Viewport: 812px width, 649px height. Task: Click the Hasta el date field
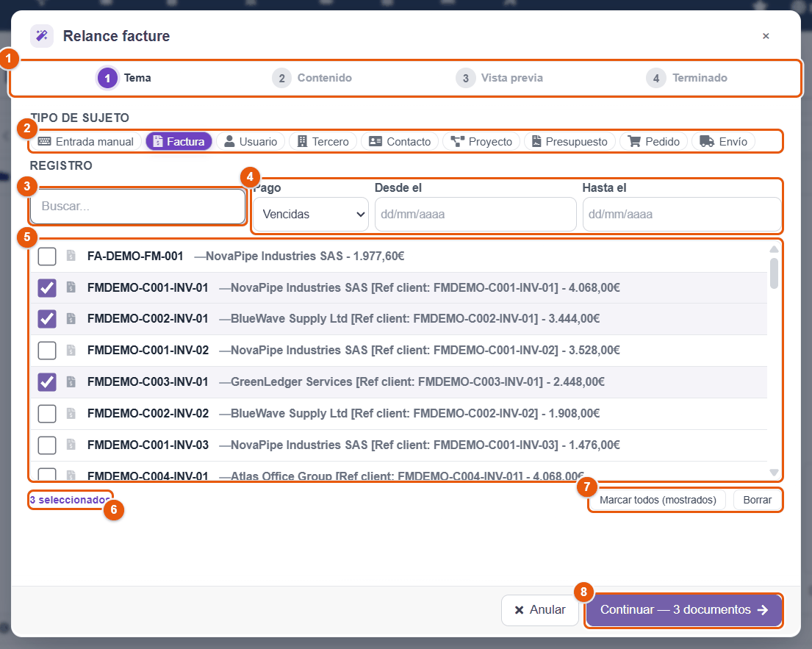point(682,214)
